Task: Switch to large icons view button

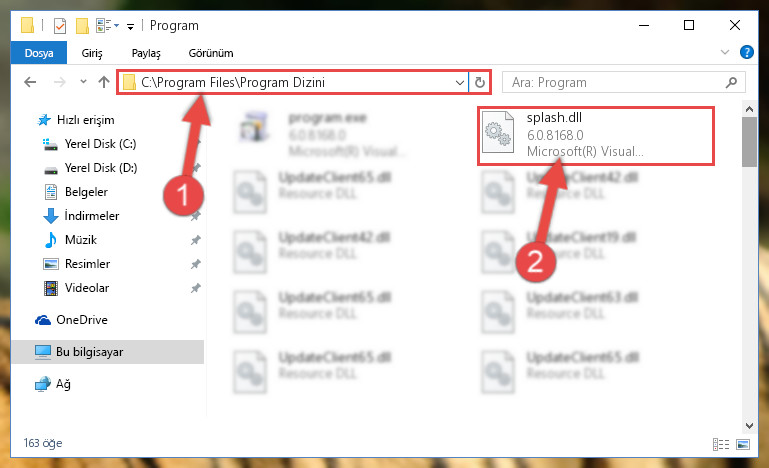Action: pyautogui.click(x=743, y=444)
